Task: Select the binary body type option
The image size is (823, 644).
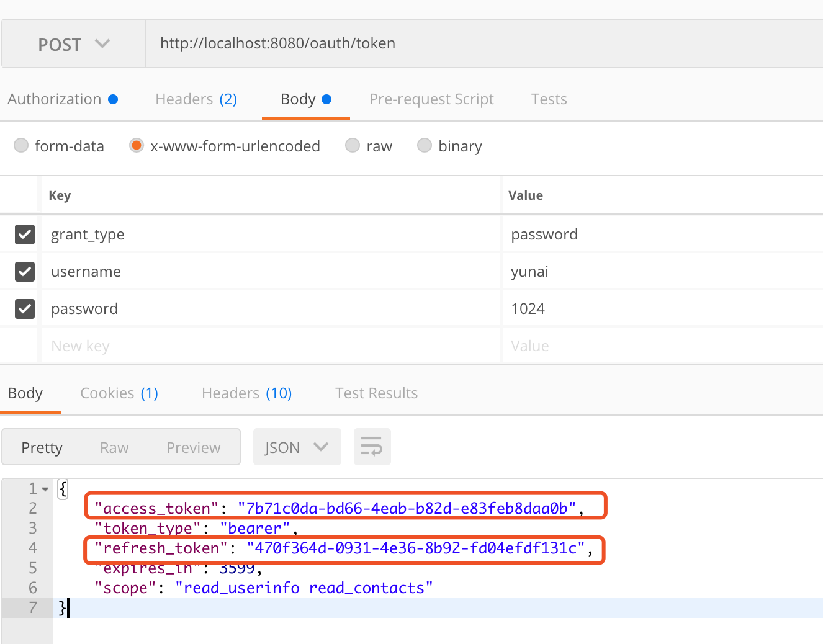Action: [425, 146]
